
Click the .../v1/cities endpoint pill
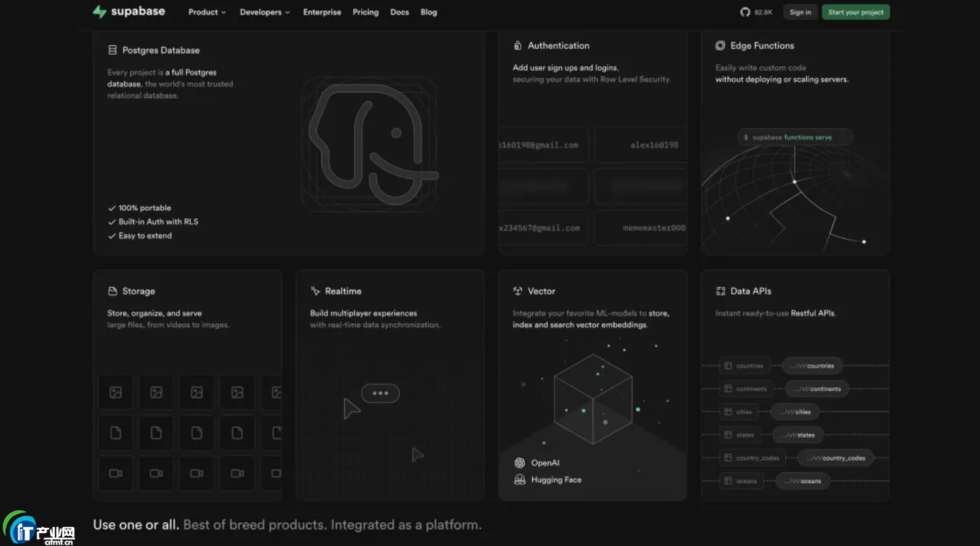(795, 412)
